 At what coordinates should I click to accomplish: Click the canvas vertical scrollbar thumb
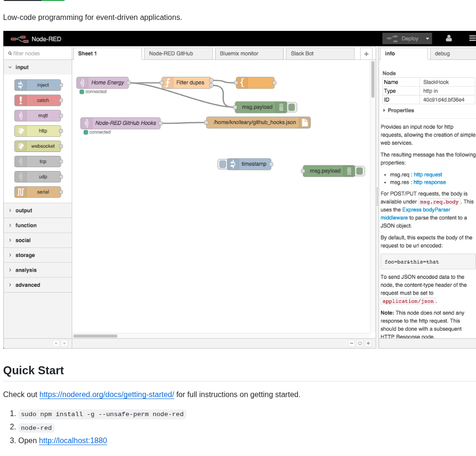(373, 79)
